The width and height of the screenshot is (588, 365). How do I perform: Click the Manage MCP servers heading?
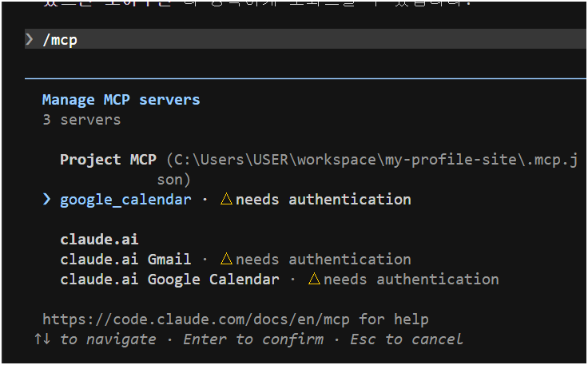(x=121, y=100)
